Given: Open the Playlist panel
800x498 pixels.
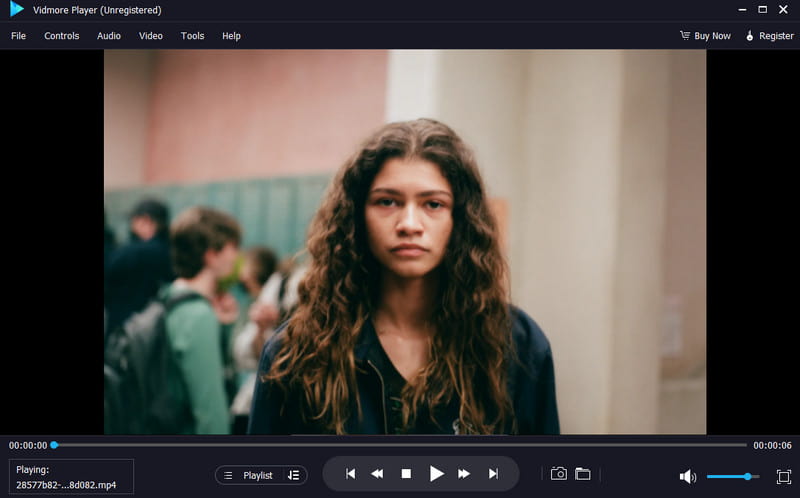Looking at the screenshot, I should 249,475.
